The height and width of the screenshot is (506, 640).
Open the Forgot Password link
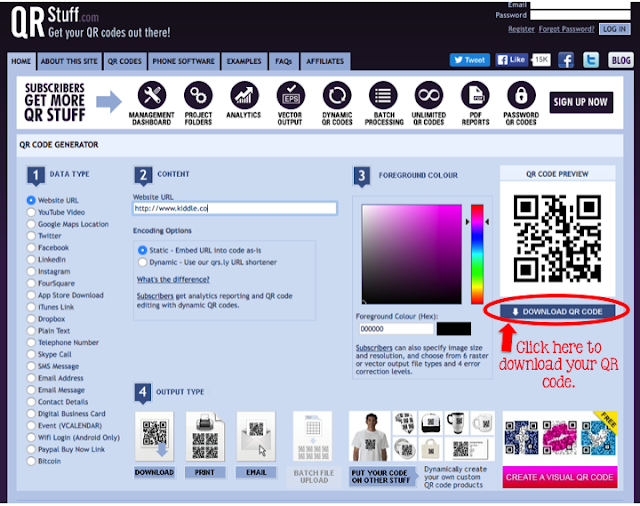tap(566, 29)
